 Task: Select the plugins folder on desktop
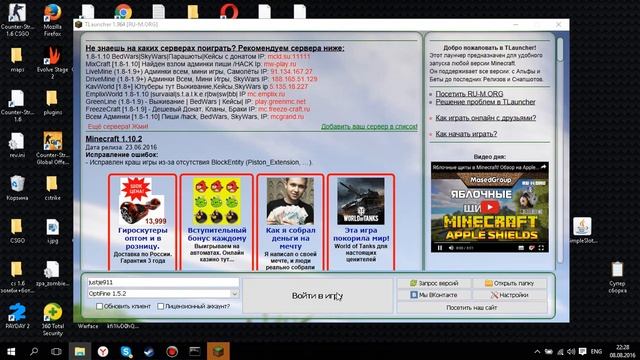tap(52, 102)
